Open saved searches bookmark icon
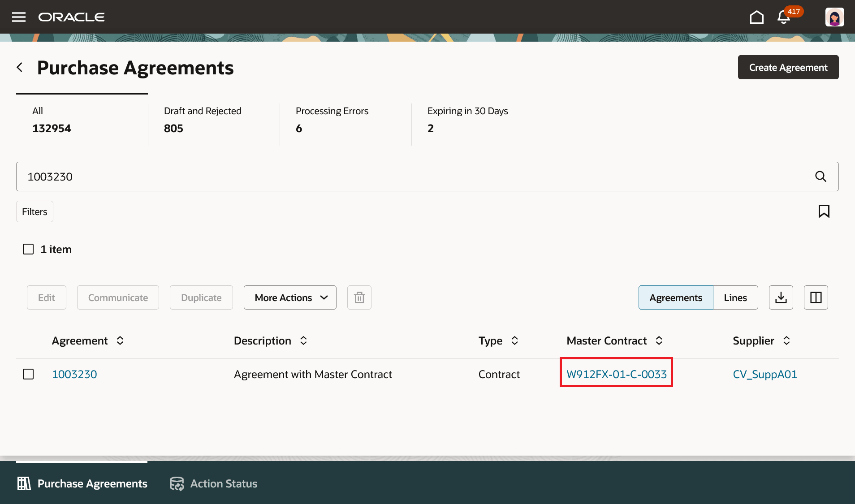This screenshot has height=504, width=855. click(x=824, y=211)
